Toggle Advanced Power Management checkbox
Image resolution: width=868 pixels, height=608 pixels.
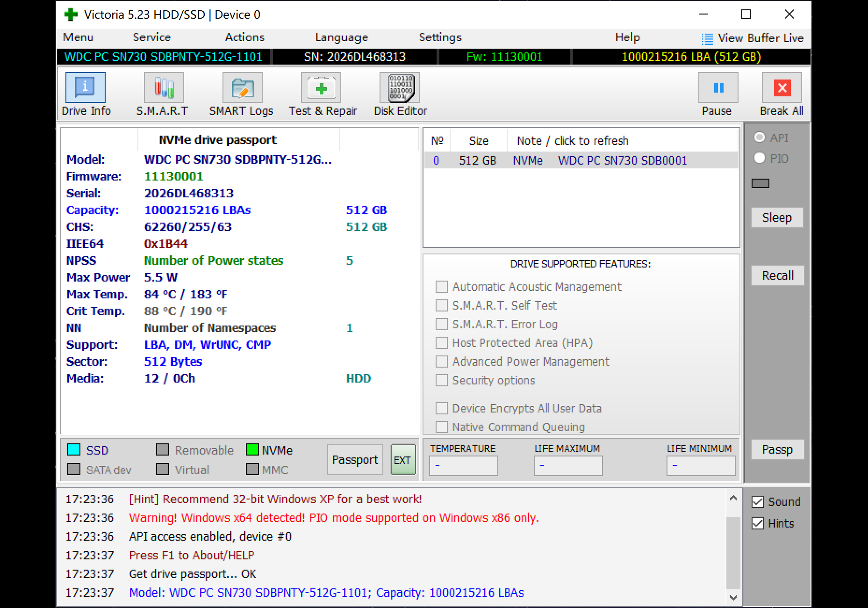click(441, 362)
